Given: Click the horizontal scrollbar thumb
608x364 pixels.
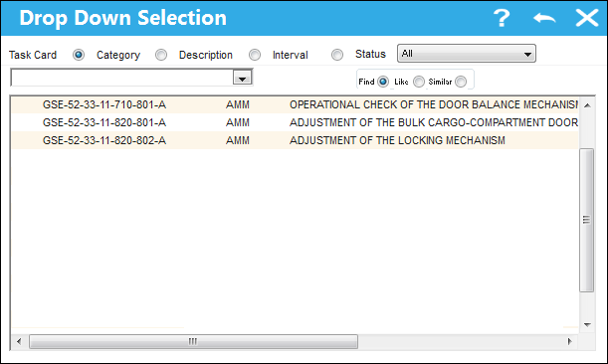Looking at the screenshot, I should tap(193, 341).
